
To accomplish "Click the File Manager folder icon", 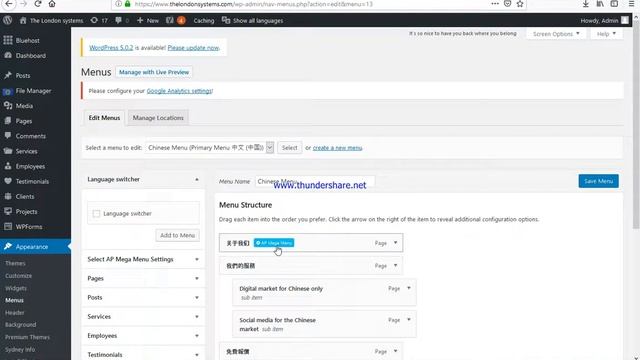I will [8, 91].
